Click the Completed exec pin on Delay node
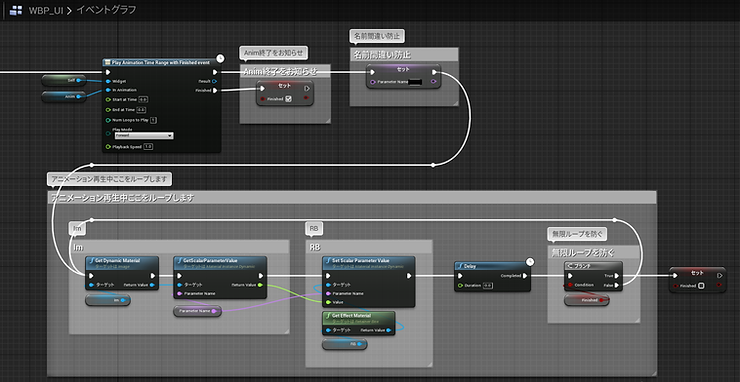The width and height of the screenshot is (740, 382). (x=525, y=276)
